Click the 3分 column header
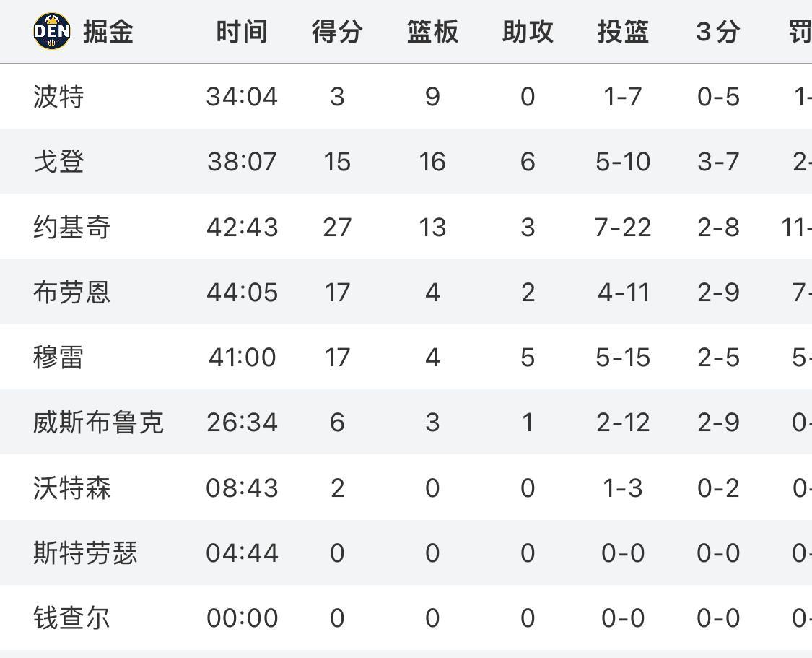 pos(717,32)
